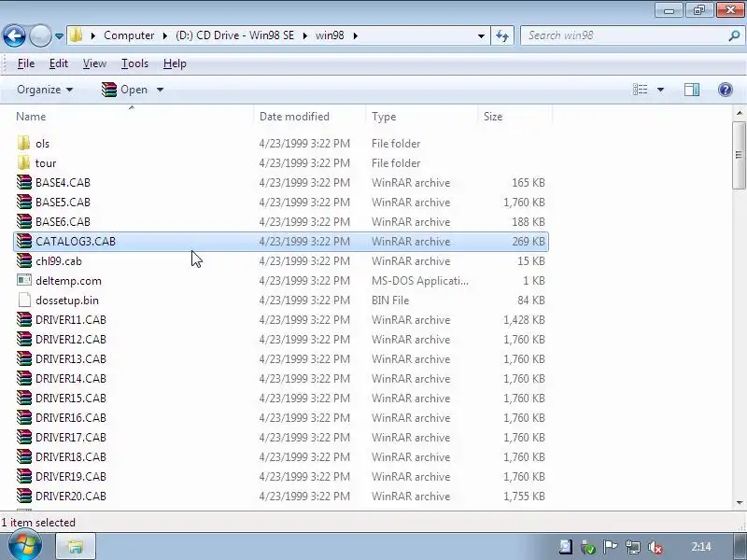Select Computer in the address path
The height and width of the screenshot is (560, 747).
pos(129,35)
